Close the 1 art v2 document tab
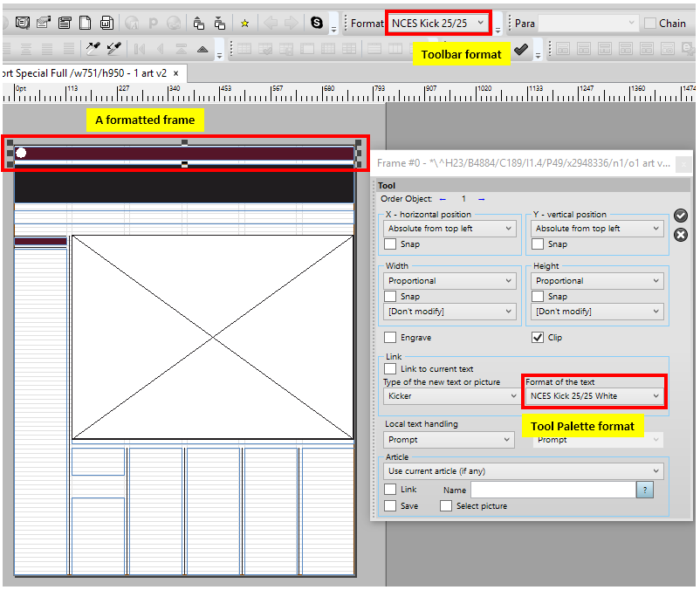Viewport: 700px width, 590px height. [x=176, y=73]
